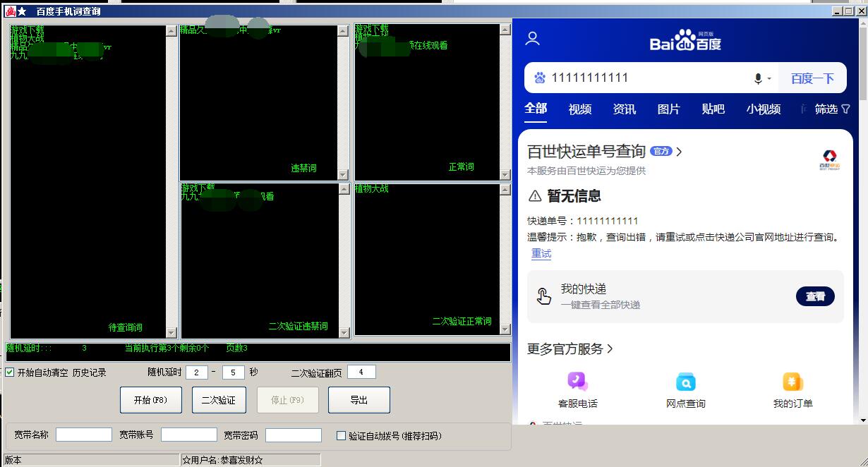Viewport: 868px width, 467px height.
Task: Enable the 验证自动拨号 checkbox
Action: 342,436
